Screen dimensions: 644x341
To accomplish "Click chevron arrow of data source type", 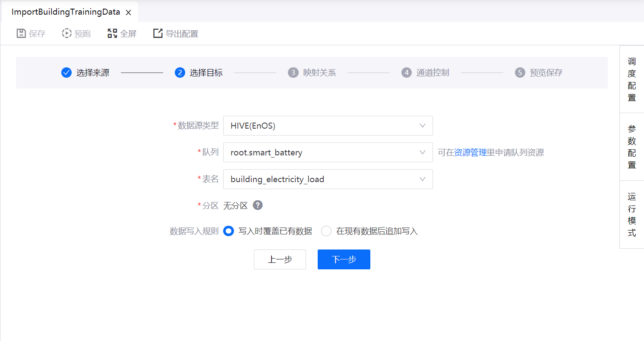I will click(423, 126).
